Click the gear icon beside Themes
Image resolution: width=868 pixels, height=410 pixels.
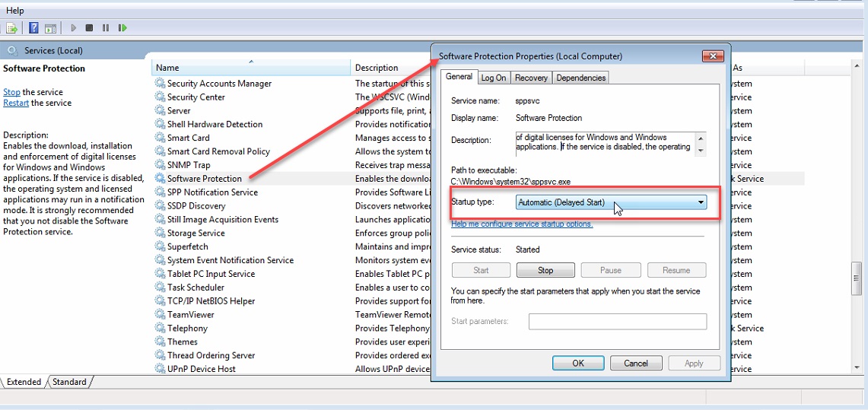(160, 342)
